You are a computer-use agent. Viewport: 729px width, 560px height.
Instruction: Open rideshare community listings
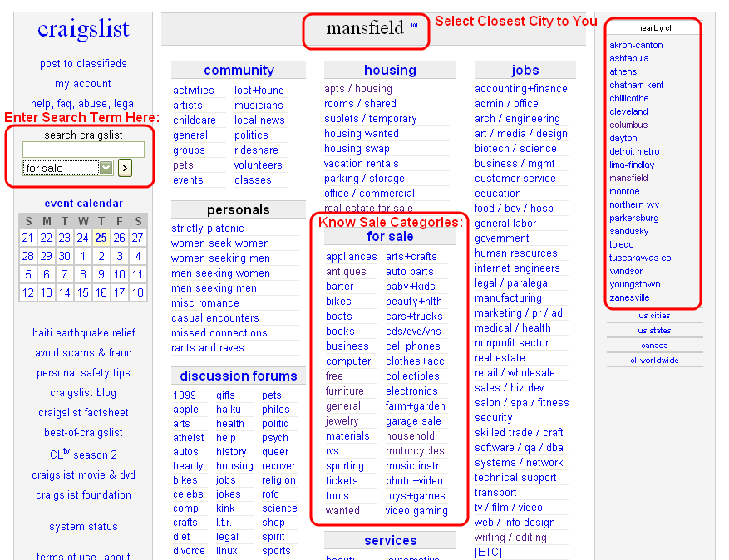256,150
